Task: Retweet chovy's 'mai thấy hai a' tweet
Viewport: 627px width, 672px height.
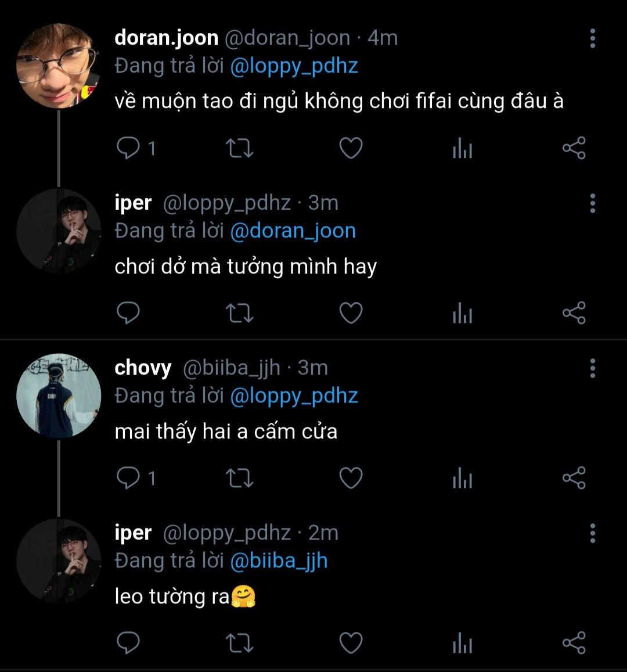Action: pyautogui.click(x=239, y=479)
